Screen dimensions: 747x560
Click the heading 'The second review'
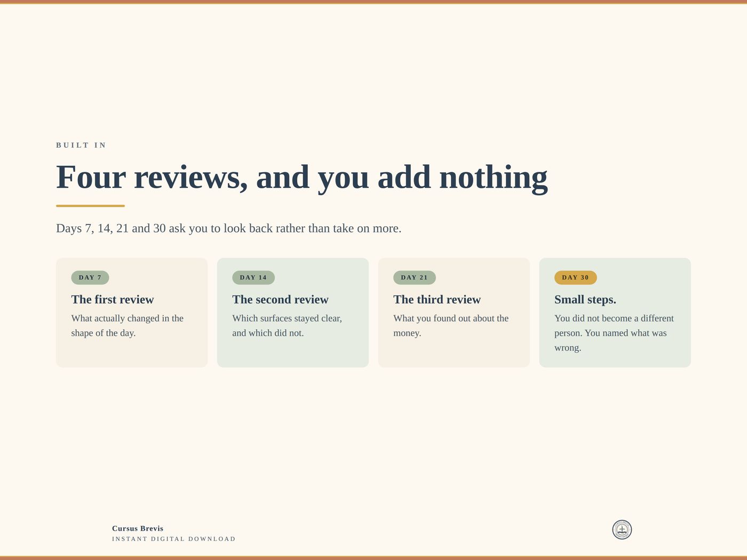click(280, 300)
